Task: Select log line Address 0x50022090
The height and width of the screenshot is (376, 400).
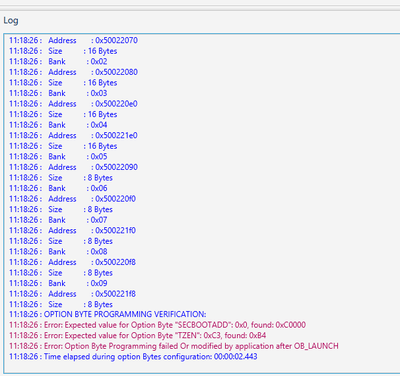Action: [x=73, y=167]
